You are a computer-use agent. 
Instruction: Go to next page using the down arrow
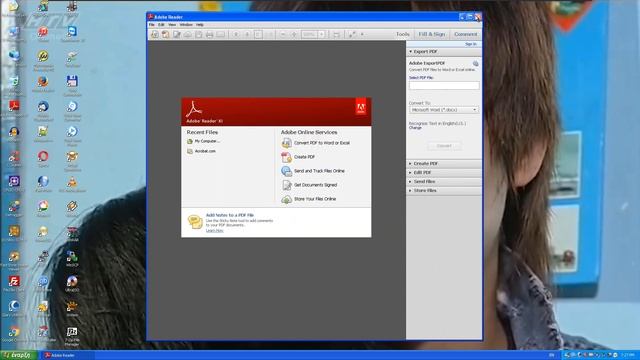point(247,35)
